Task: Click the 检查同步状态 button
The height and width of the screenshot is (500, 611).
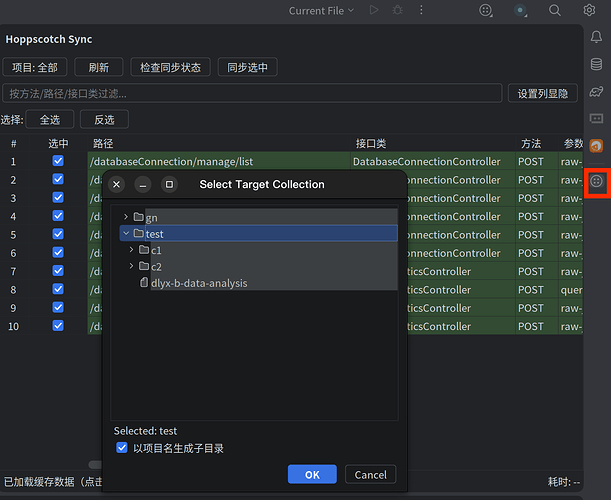Action: (170, 67)
